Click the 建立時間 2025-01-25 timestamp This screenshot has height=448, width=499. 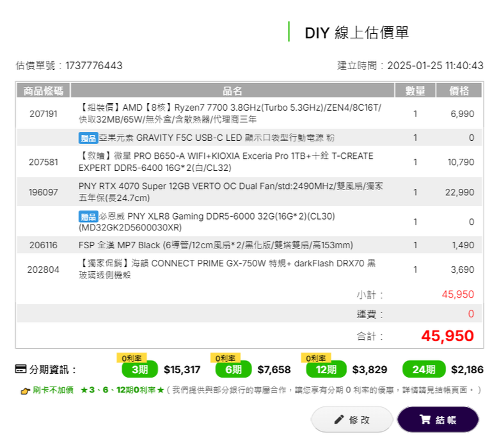click(410, 65)
